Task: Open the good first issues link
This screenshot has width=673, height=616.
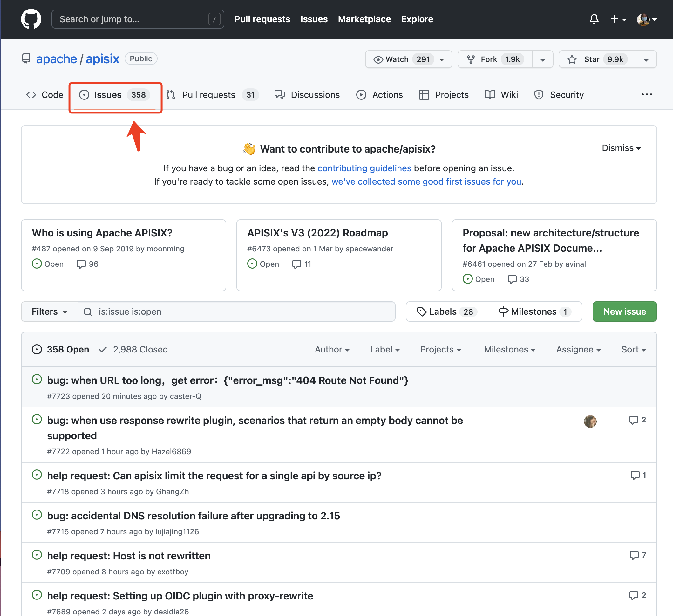Action: [x=426, y=181]
